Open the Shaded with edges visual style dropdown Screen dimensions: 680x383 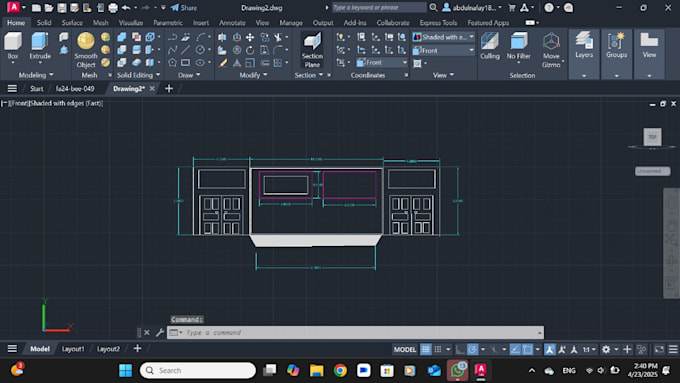click(x=443, y=37)
